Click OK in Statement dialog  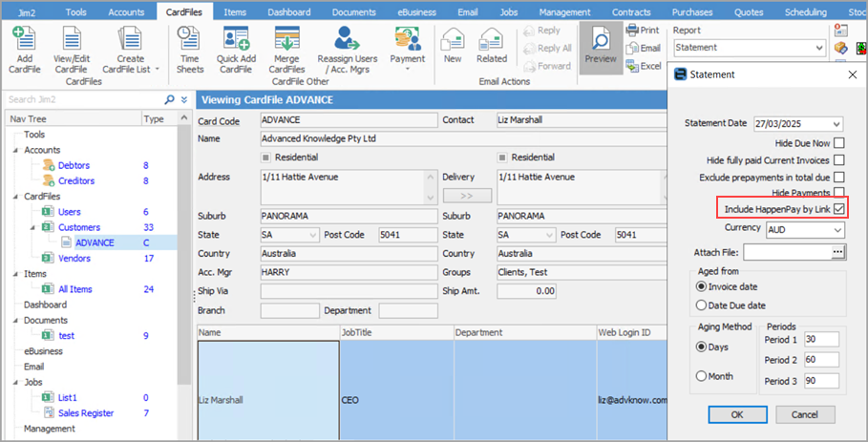(737, 415)
